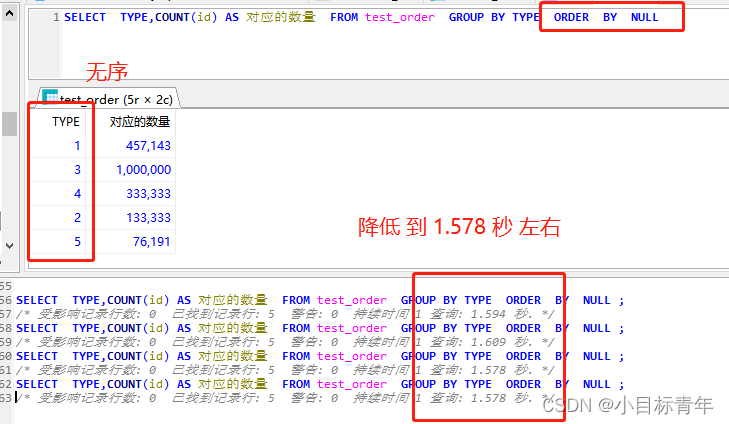Select the cell with value 1,000,000
The image size is (729, 424).
tap(144, 170)
